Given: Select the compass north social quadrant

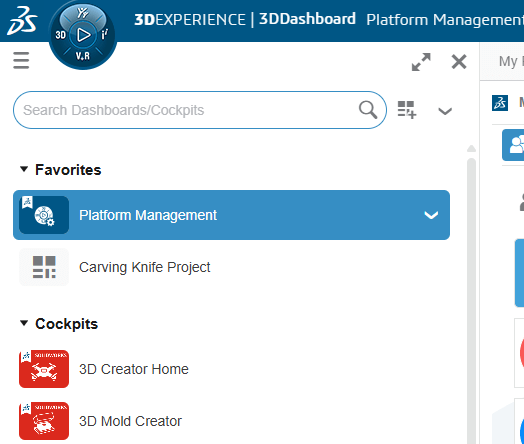Looking at the screenshot, I should (83, 13).
